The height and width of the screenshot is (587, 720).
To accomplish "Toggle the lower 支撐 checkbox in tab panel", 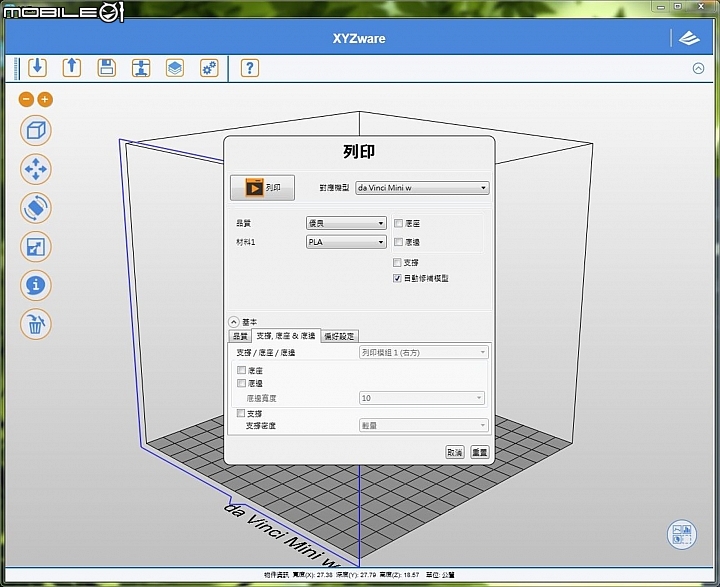I will pos(241,413).
